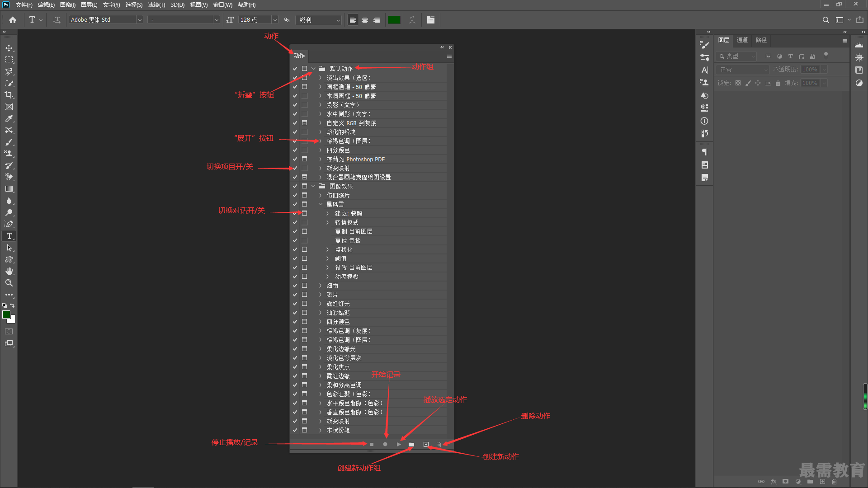Click the Stop playing/recording button
The width and height of the screenshot is (868, 488).
372,445
